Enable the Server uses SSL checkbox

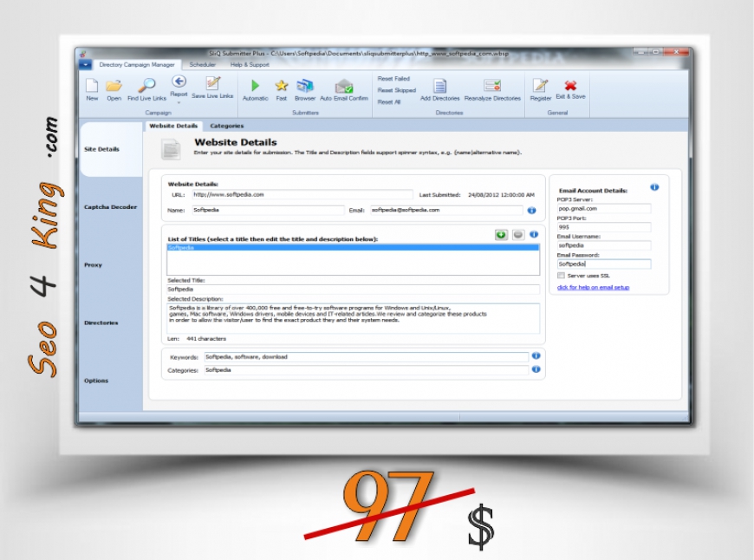point(561,276)
